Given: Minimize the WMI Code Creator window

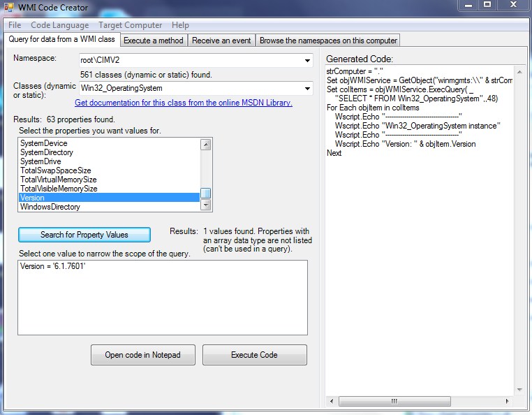Looking at the screenshot, I should tap(468, 5).
